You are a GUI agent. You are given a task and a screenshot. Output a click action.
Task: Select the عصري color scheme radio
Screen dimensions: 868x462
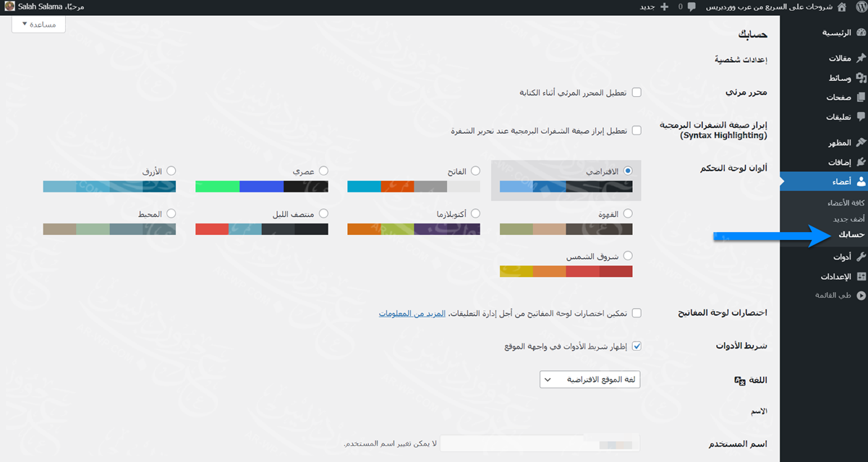tap(323, 171)
